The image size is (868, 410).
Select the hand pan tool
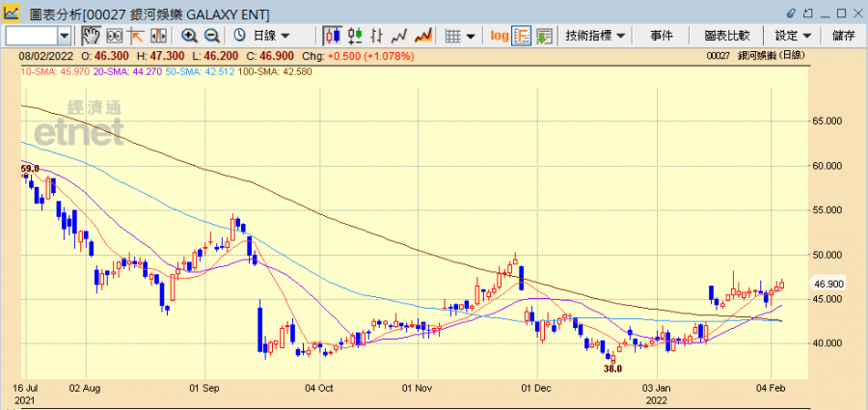(91, 36)
